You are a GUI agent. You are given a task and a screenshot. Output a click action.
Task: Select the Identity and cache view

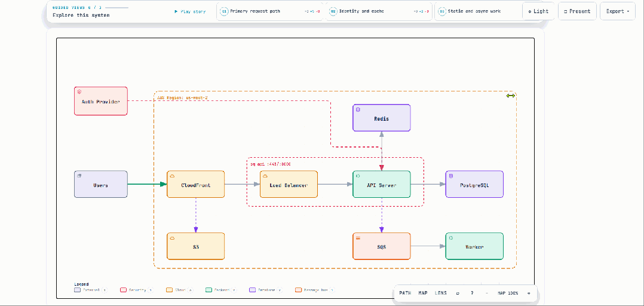click(379, 11)
